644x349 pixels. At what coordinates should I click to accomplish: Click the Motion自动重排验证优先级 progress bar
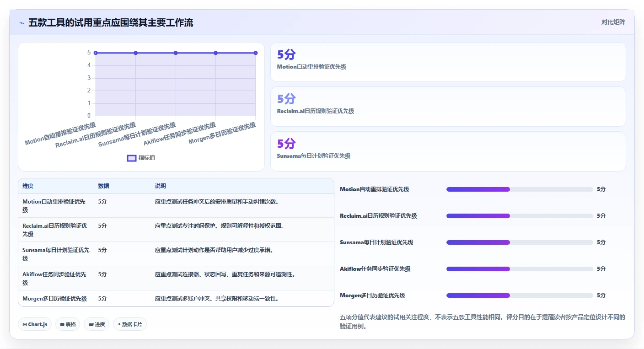[520, 189]
